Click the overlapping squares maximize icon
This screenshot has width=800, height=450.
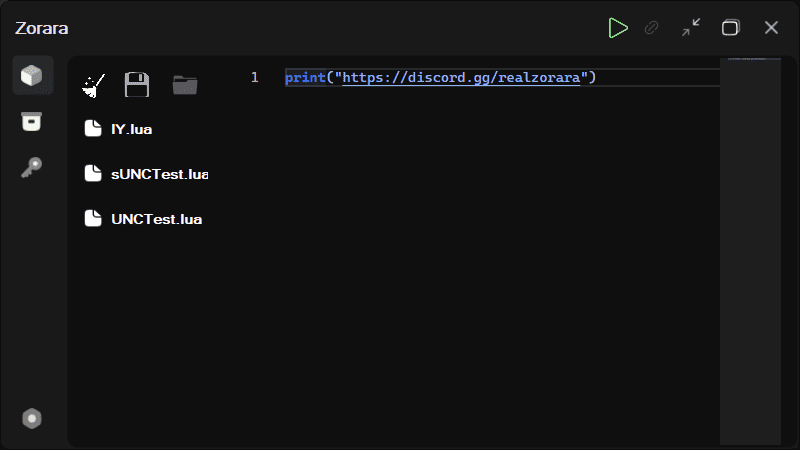click(x=731, y=28)
